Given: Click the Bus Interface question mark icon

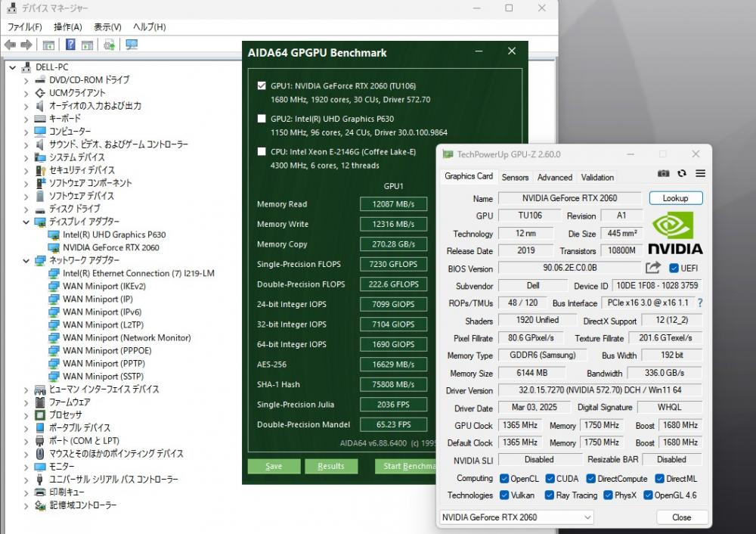Looking at the screenshot, I should [x=700, y=303].
